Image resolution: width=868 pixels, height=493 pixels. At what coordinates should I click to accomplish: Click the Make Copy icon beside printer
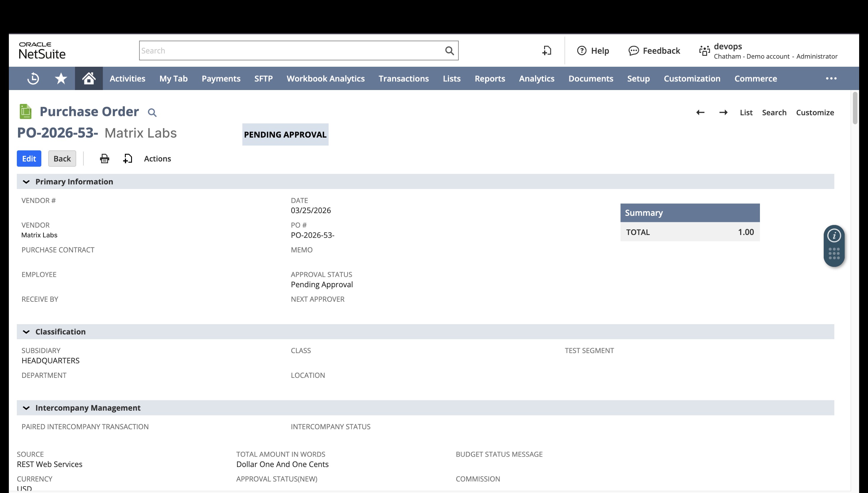tap(128, 159)
